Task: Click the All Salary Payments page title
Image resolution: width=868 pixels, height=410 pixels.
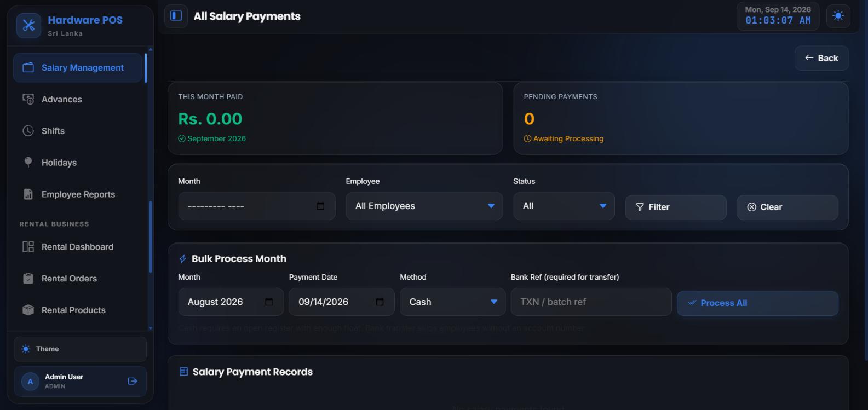Action: tap(247, 16)
